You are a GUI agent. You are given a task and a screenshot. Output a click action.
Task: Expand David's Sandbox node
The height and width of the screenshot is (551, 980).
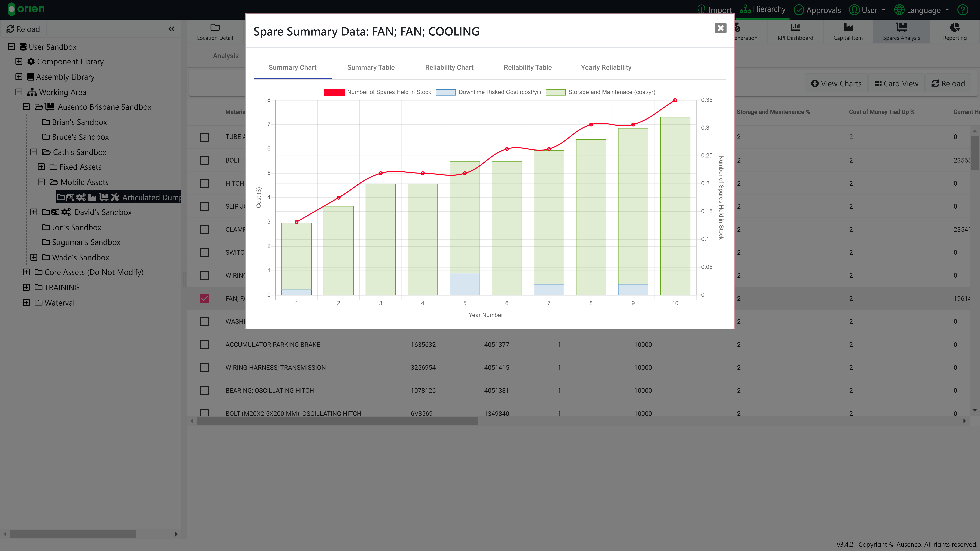tap(34, 212)
